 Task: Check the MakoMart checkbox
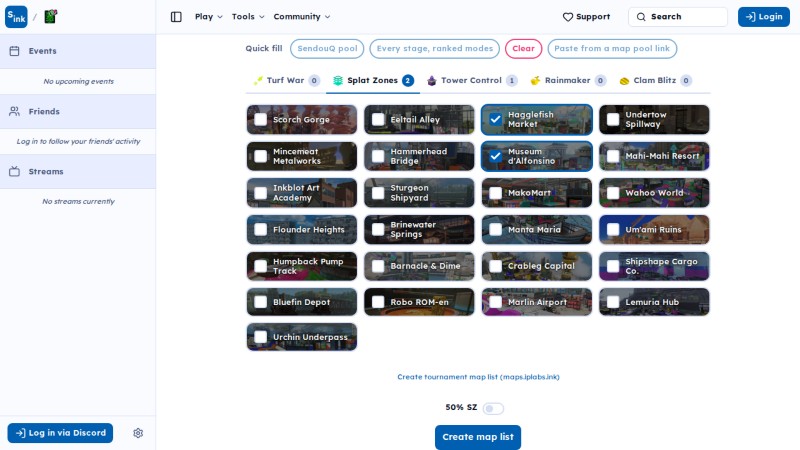495,193
